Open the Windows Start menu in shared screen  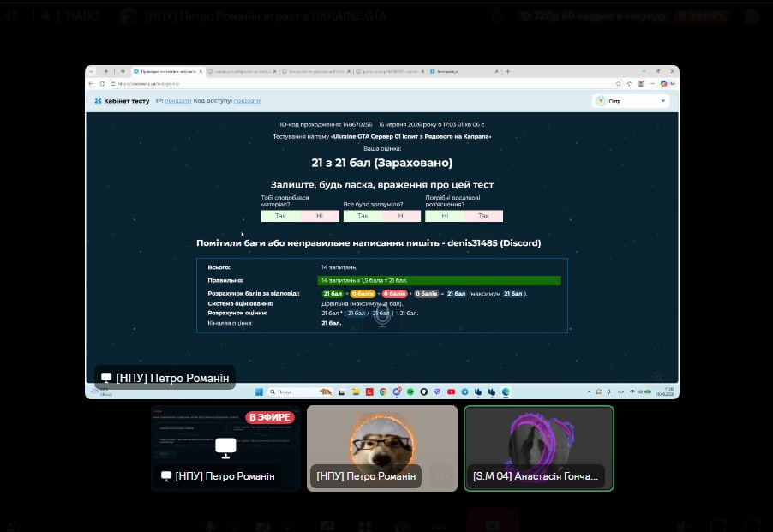(259, 392)
